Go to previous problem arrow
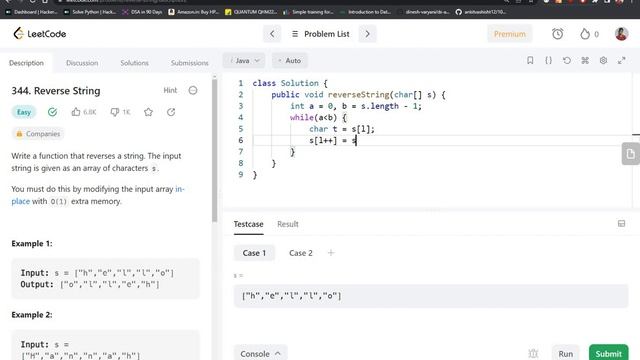The image size is (640, 360). click(272, 34)
